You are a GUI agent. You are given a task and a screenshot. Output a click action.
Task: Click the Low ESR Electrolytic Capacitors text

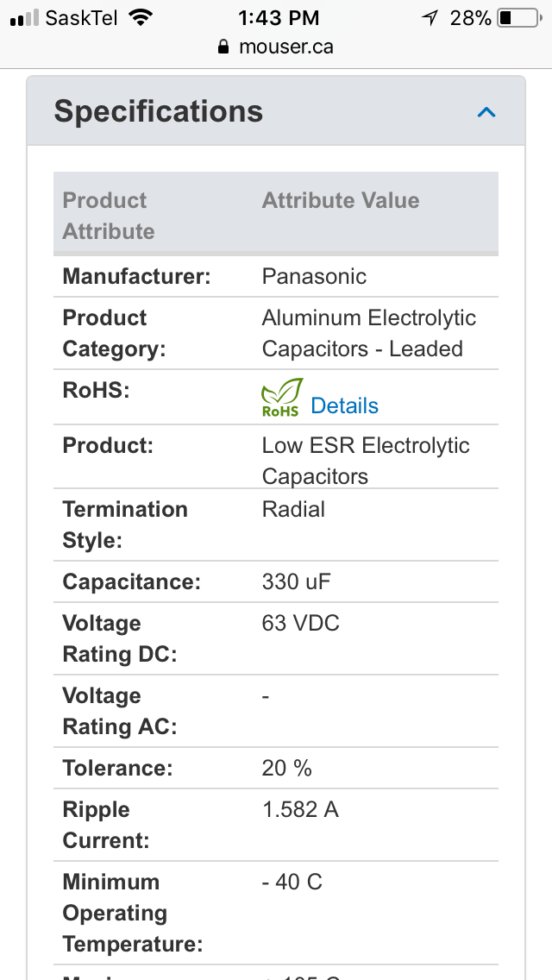pyautogui.click(x=366, y=462)
